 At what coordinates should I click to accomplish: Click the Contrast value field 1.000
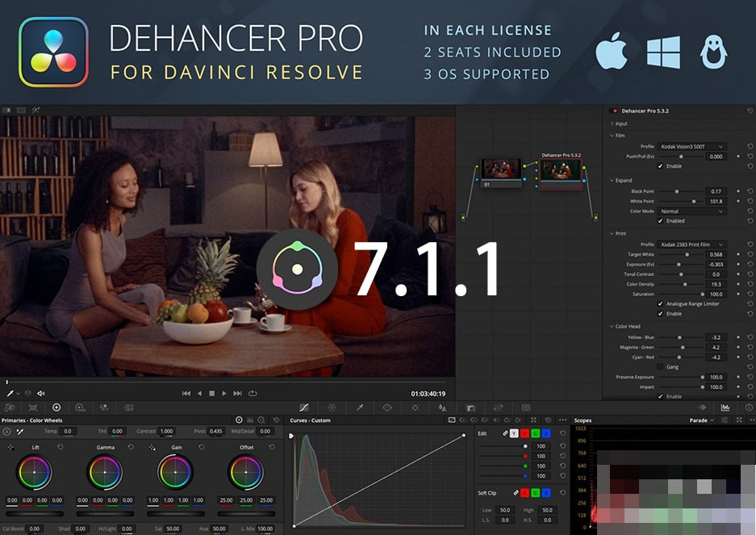[166, 431]
